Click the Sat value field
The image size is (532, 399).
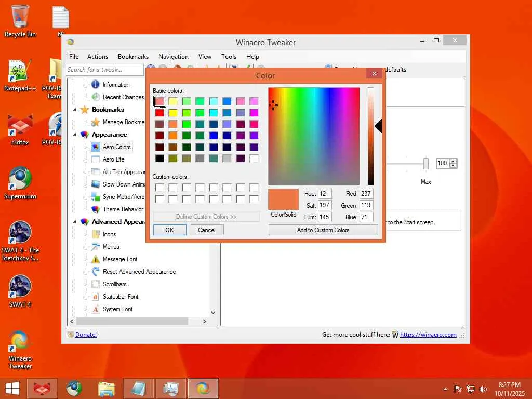click(325, 205)
